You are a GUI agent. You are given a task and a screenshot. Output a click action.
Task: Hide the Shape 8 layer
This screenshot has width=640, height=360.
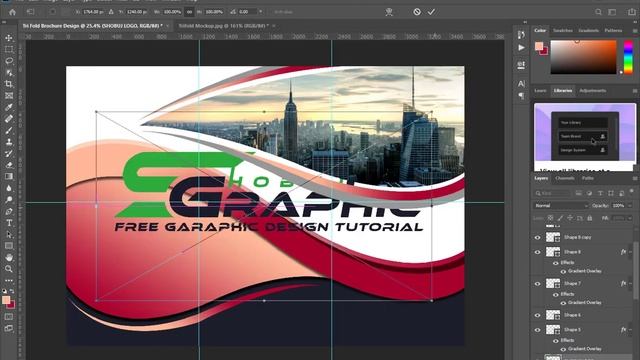[538, 252]
